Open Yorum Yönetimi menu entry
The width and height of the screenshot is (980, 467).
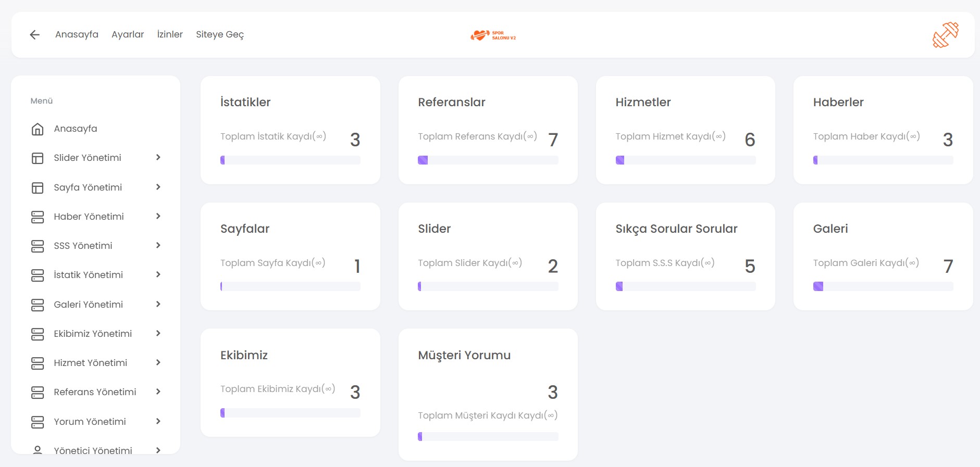(x=90, y=422)
